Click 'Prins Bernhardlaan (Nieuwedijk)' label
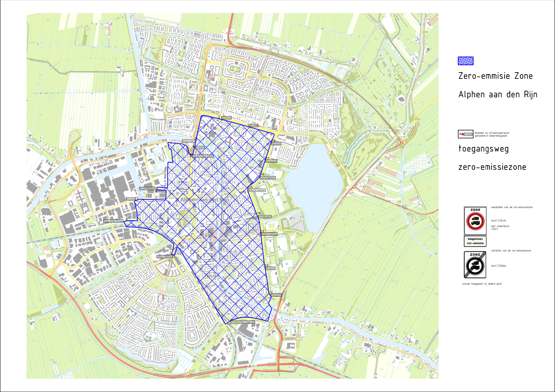The image size is (555, 392). (242, 322)
